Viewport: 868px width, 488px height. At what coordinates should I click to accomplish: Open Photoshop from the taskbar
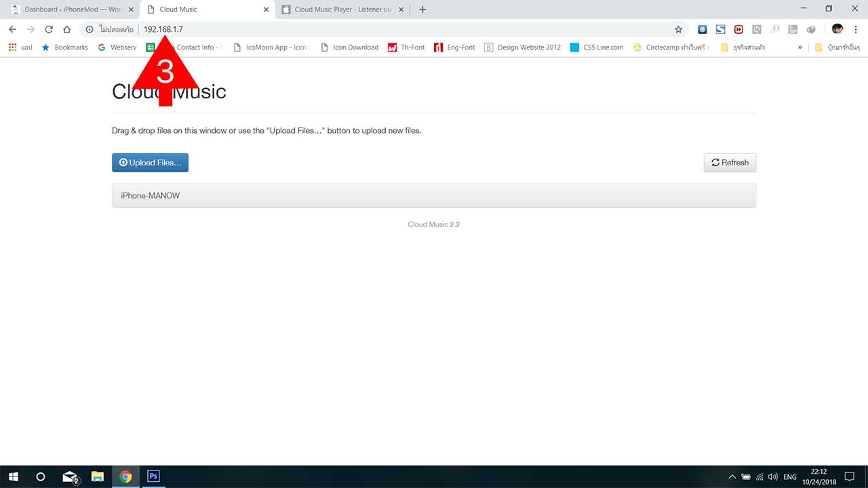[x=153, y=476]
